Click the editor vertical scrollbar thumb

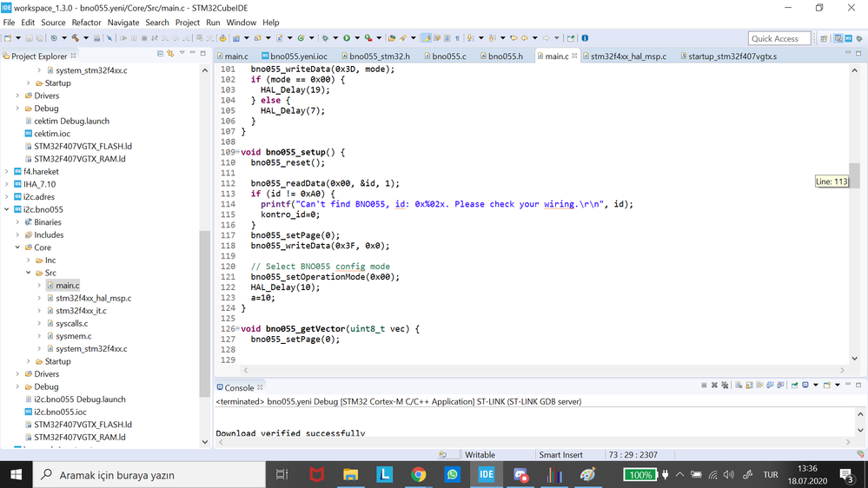point(854,175)
